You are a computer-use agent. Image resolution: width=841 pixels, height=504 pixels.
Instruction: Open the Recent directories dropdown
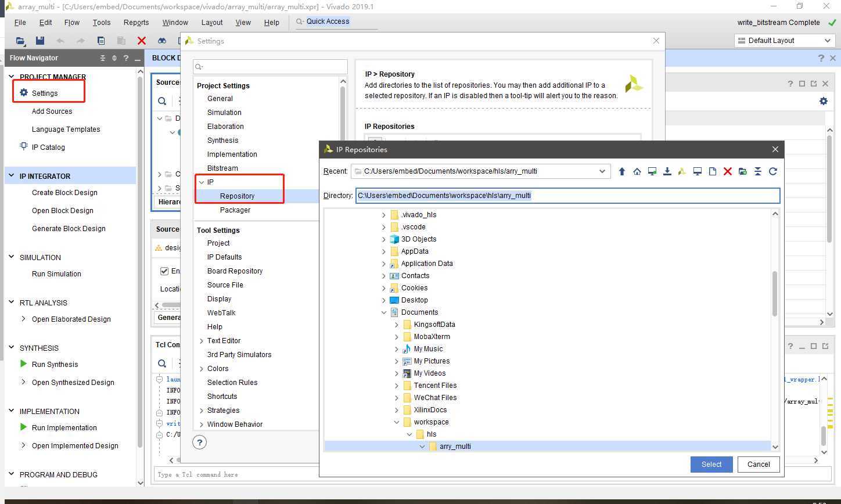pyautogui.click(x=602, y=171)
